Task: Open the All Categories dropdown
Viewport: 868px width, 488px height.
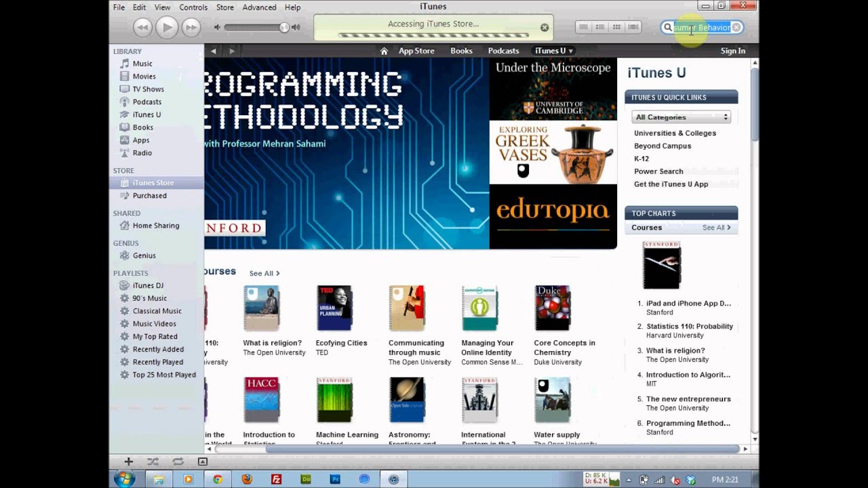Action: [681, 117]
